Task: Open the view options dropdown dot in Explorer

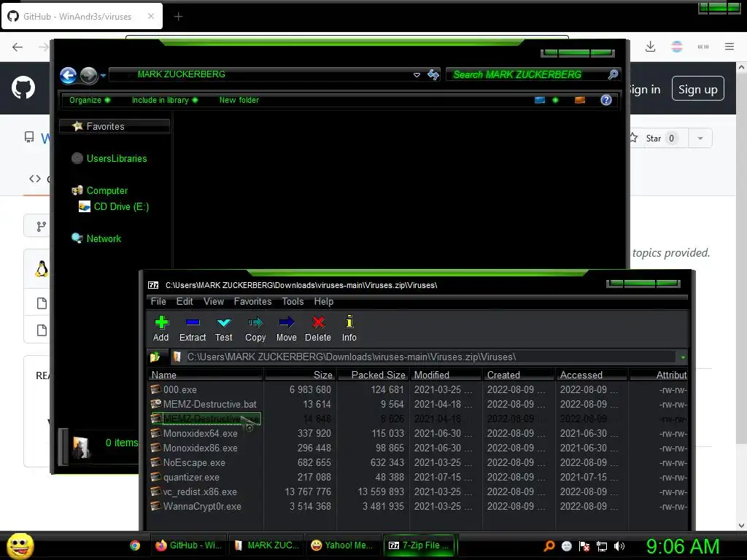Action: (x=555, y=100)
